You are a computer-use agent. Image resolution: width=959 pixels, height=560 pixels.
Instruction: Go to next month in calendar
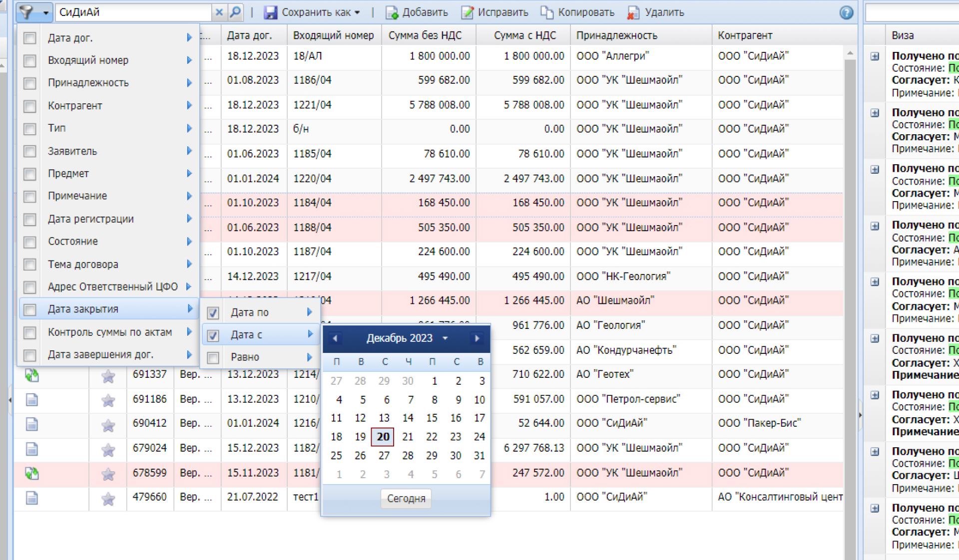pos(477,338)
